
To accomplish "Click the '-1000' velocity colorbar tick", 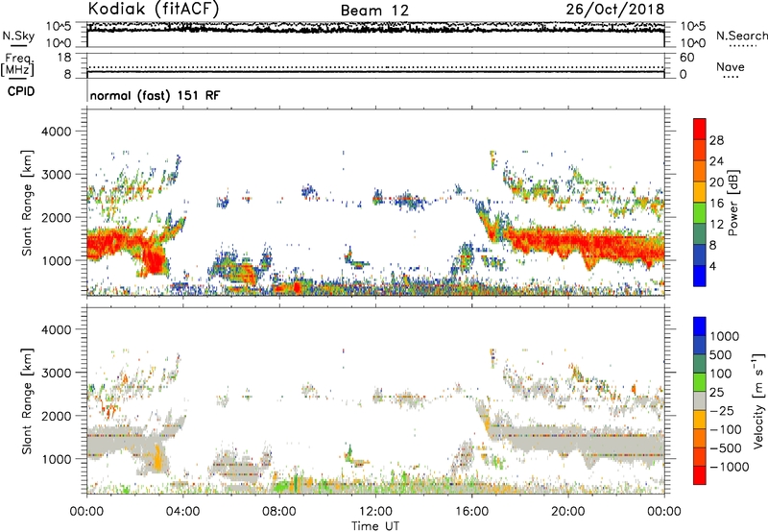I will [729, 467].
